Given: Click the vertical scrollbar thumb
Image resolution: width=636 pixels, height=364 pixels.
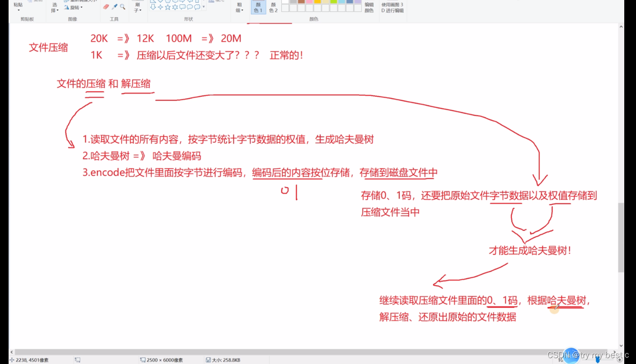Looking at the screenshot, I should tap(621, 237).
